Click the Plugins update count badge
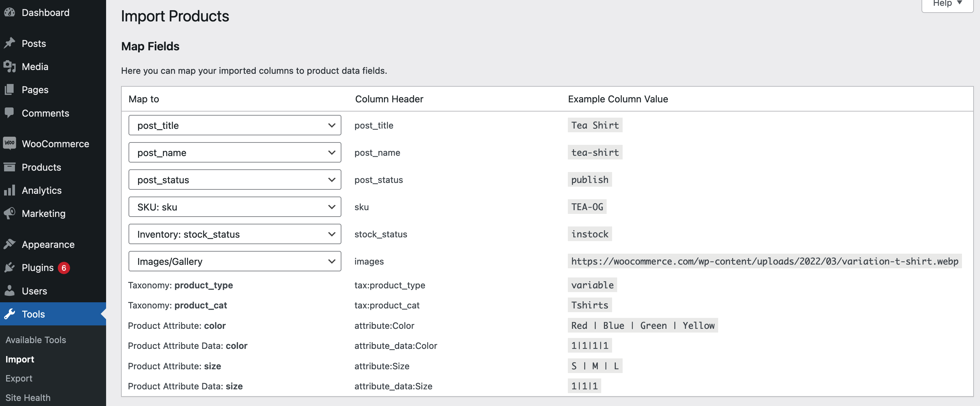The height and width of the screenshot is (406, 980). tap(64, 268)
